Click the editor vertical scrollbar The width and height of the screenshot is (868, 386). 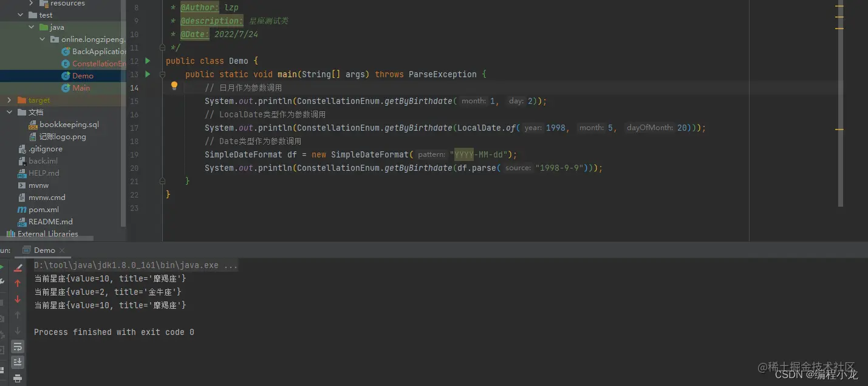point(841,103)
